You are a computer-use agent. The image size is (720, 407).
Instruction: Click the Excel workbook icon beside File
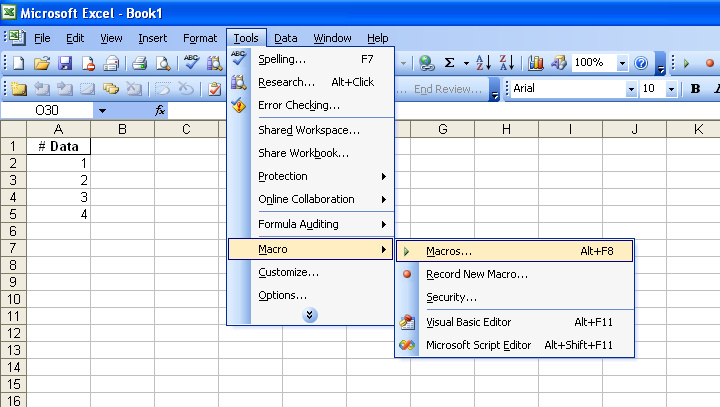tap(17, 38)
